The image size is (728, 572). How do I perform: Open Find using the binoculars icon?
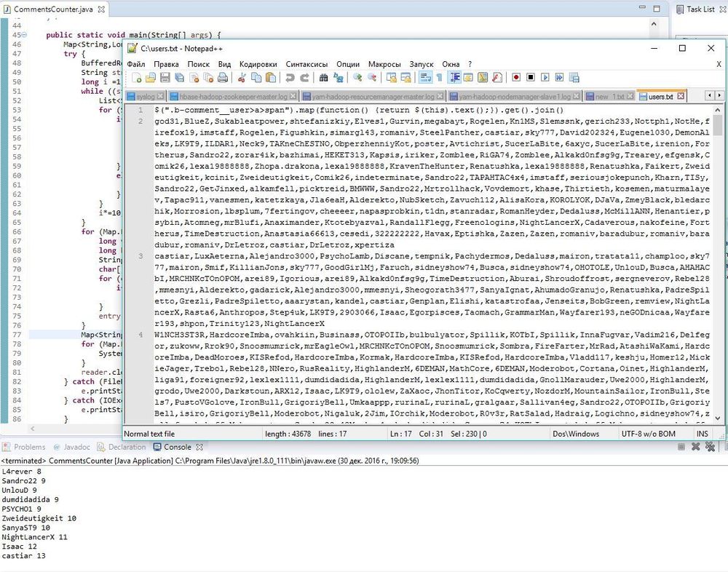[323, 77]
